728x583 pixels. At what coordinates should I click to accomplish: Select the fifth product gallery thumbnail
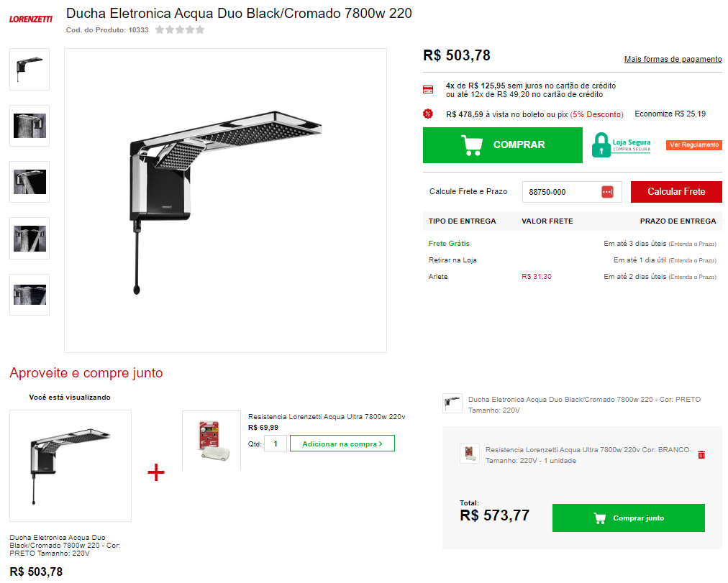point(29,295)
